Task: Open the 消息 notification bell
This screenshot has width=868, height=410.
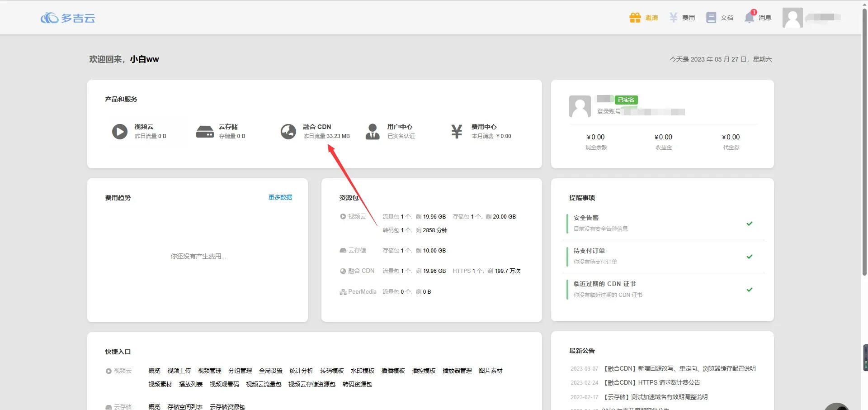Action: (x=750, y=17)
